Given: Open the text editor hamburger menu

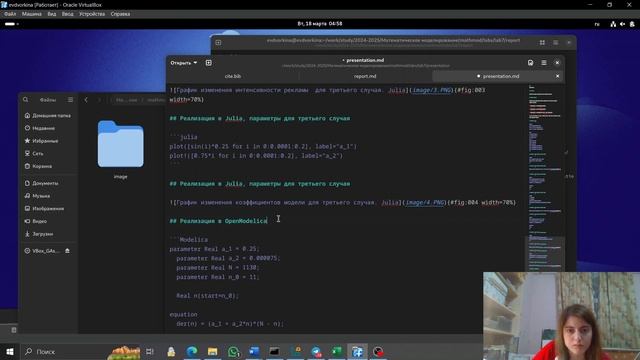Looking at the screenshot, I should [x=544, y=63].
